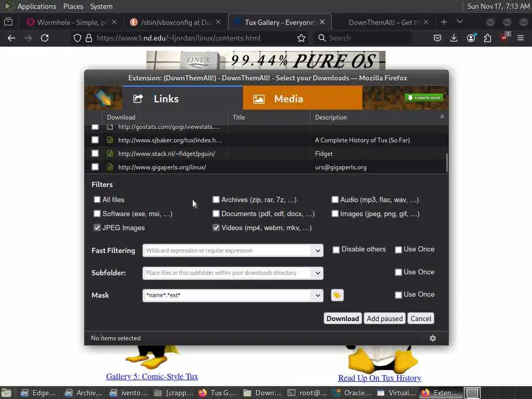Open Firefox hamburger menu
This screenshot has height=399, width=532.
(x=521, y=38)
